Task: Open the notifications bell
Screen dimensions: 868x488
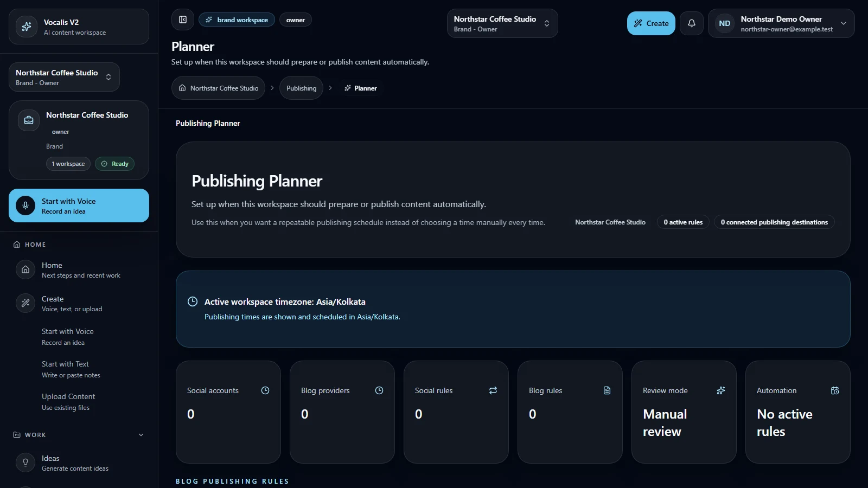Action: point(692,23)
